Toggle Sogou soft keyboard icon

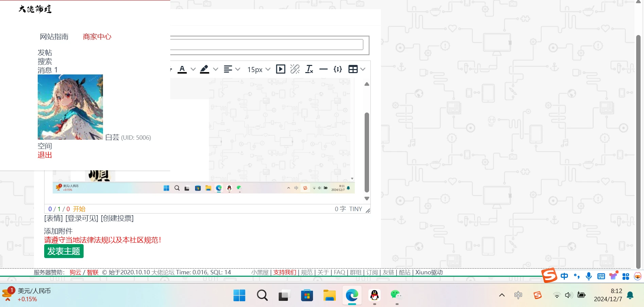(x=601, y=276)
